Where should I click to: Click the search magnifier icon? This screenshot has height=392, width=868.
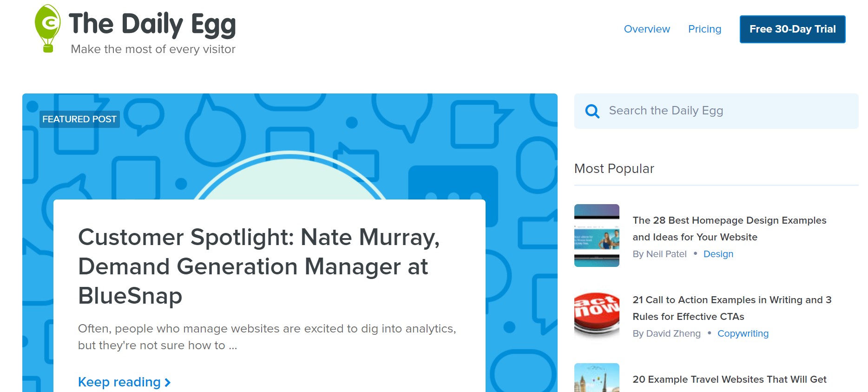tap(592, 111)
